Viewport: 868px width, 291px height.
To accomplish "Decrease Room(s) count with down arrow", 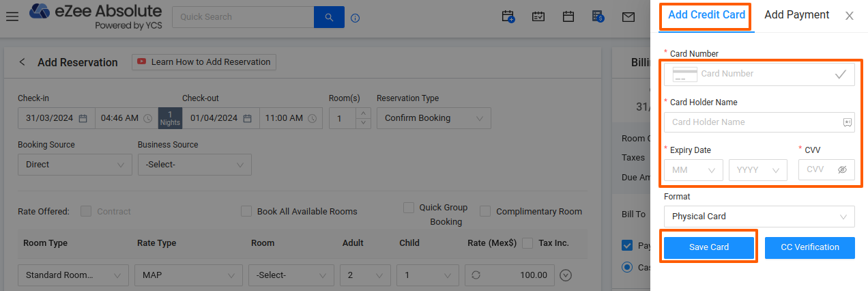I will [364, 124].
